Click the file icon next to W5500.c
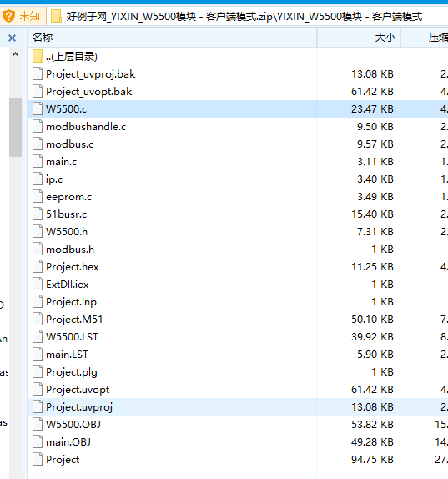The height and width of the screenshot is (479, 448). [38, 109]
